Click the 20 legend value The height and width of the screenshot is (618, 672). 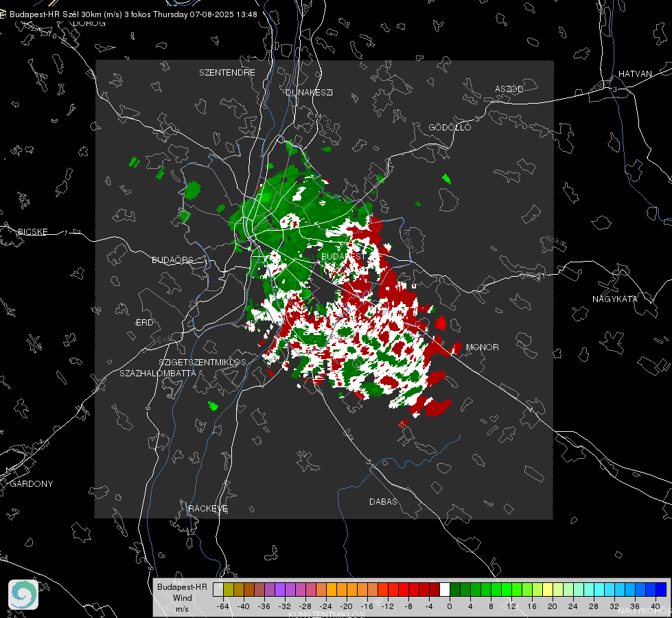click(552, 606)
